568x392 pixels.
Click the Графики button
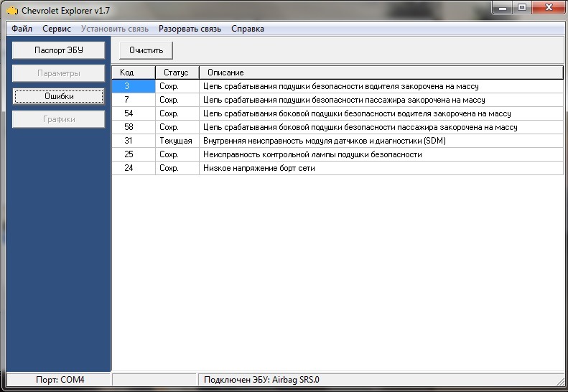[x=59, y=119]
